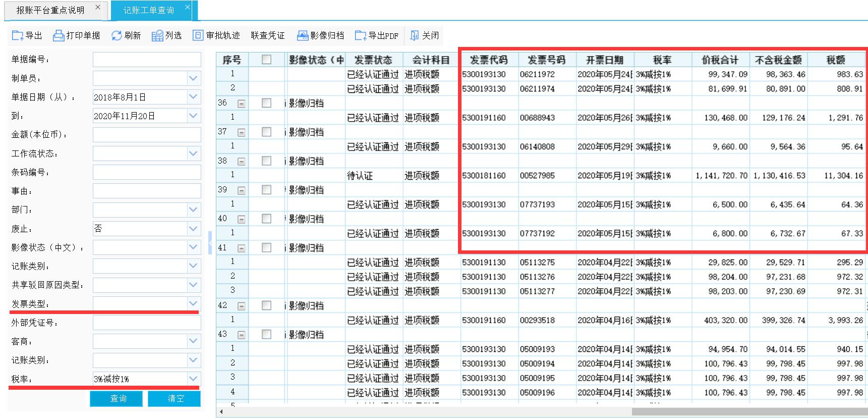Click the 导出 export icon in toolbar

coord(18,35)
